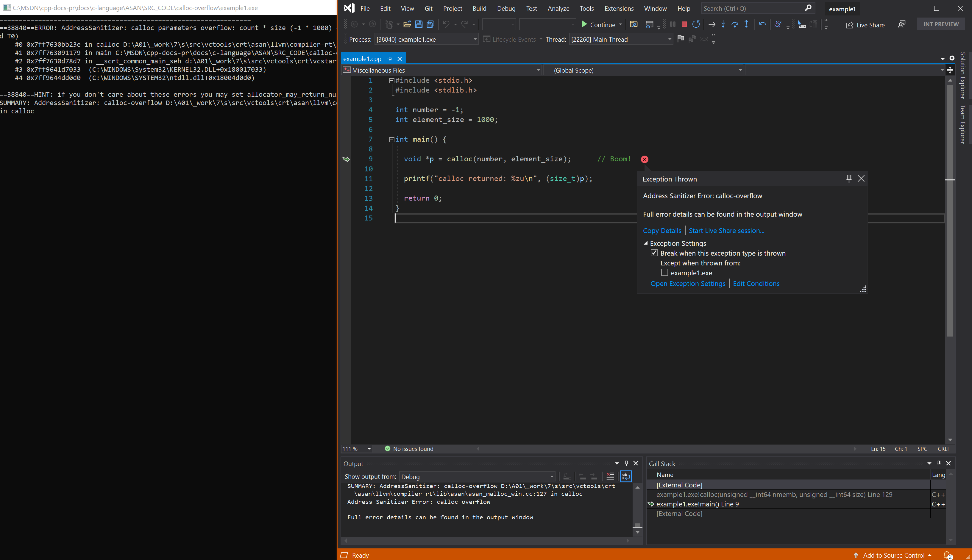Click Copy Details link in exception dialog
The height and width of the screenshot is (560, 972).
[661, 230]
